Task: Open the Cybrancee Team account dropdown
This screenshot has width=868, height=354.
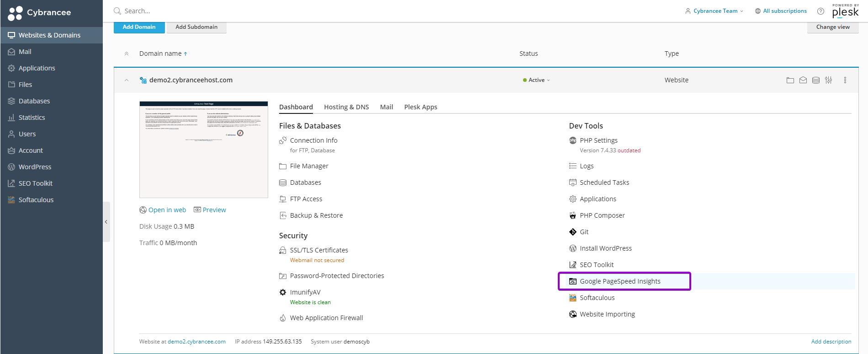Action: pos(715,11)
